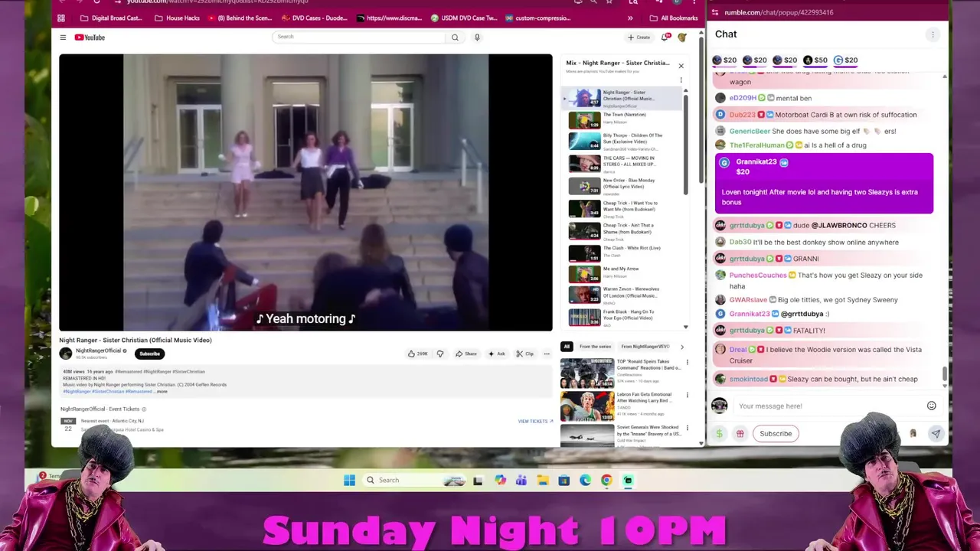Play The Clash White Riot (Live)
The image size is (980, 551).
622,253
